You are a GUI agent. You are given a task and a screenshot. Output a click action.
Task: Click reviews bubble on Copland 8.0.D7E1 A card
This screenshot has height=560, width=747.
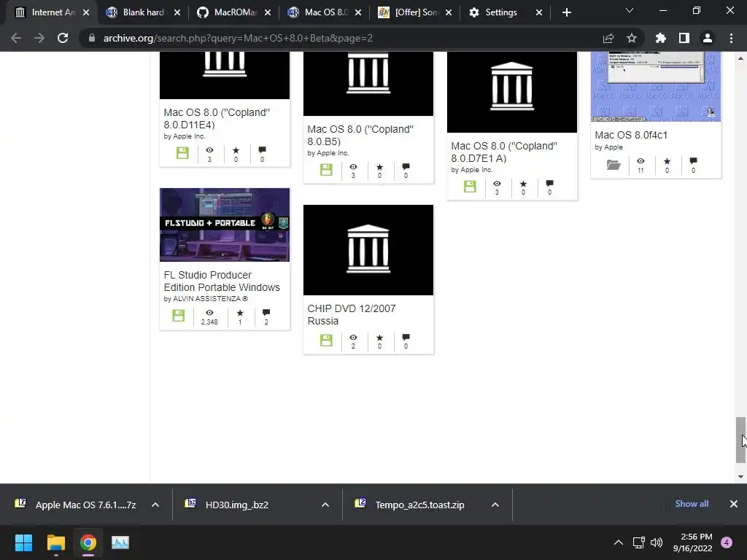point(550,183)
